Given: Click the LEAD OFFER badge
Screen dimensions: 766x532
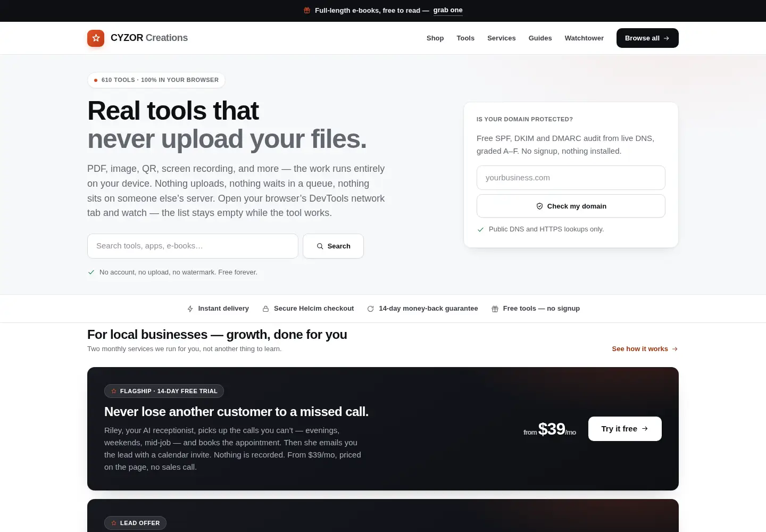Looking at the screenshot, I should [135, 523].
